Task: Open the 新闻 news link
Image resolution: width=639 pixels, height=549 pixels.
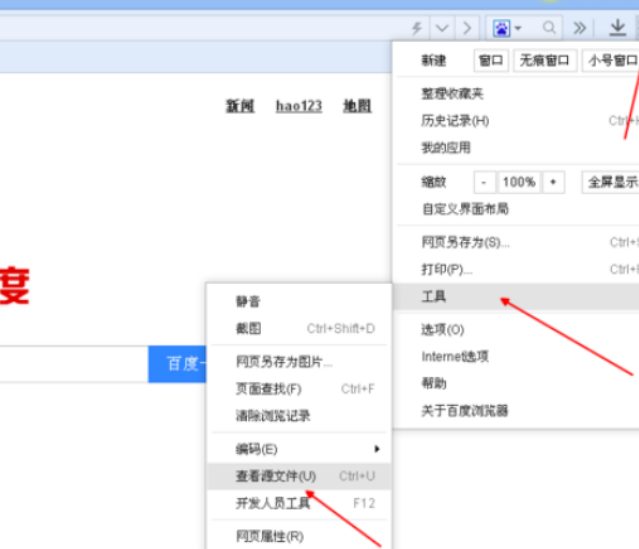Action: coord(240,106)
